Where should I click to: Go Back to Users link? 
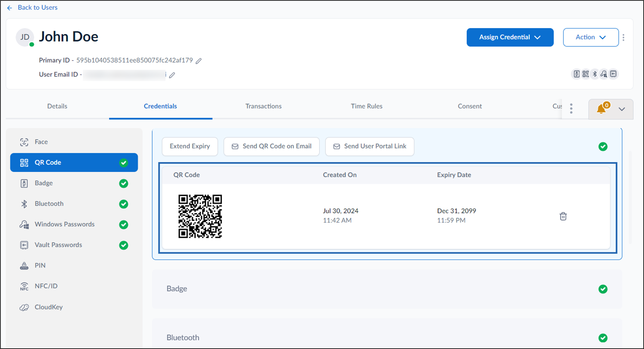point(38,7)
